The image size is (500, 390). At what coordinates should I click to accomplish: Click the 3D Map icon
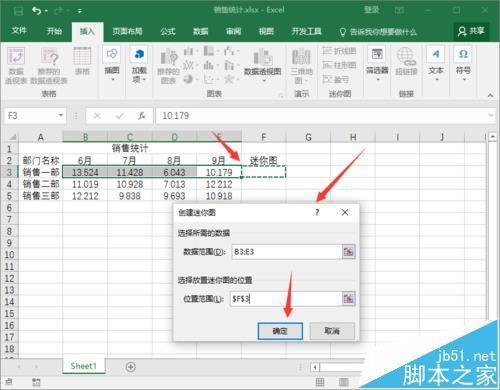coord(301,56)
